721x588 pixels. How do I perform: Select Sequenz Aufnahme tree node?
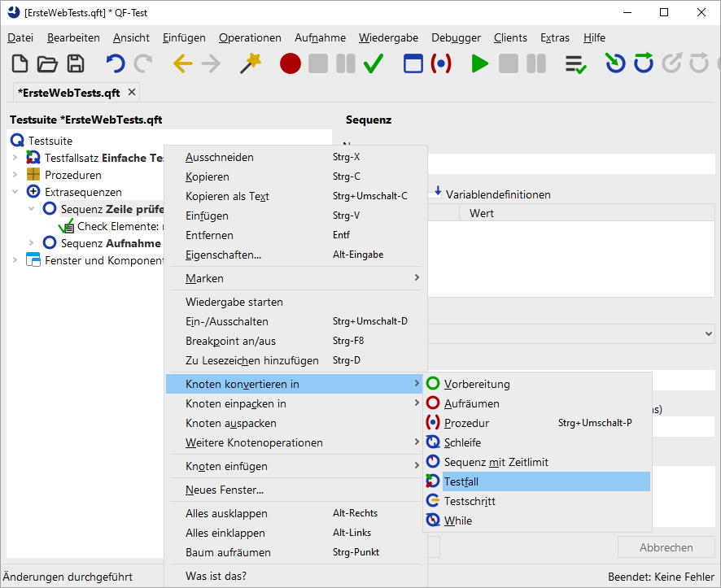[x=111, y=243]
